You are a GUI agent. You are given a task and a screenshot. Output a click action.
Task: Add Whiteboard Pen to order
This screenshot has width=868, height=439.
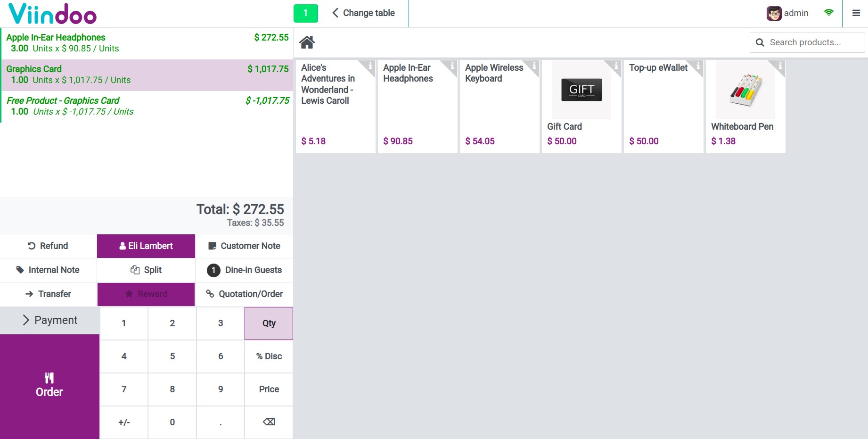point(745,107)
